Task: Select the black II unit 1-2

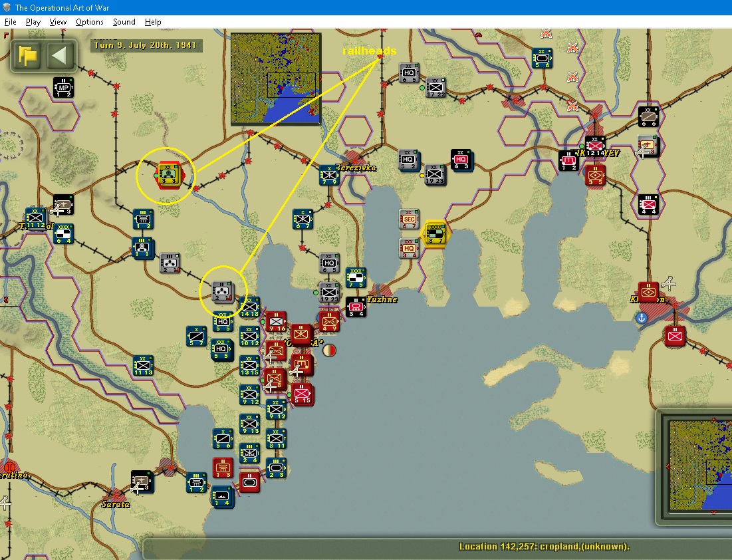Action: (x=568, y=161)
